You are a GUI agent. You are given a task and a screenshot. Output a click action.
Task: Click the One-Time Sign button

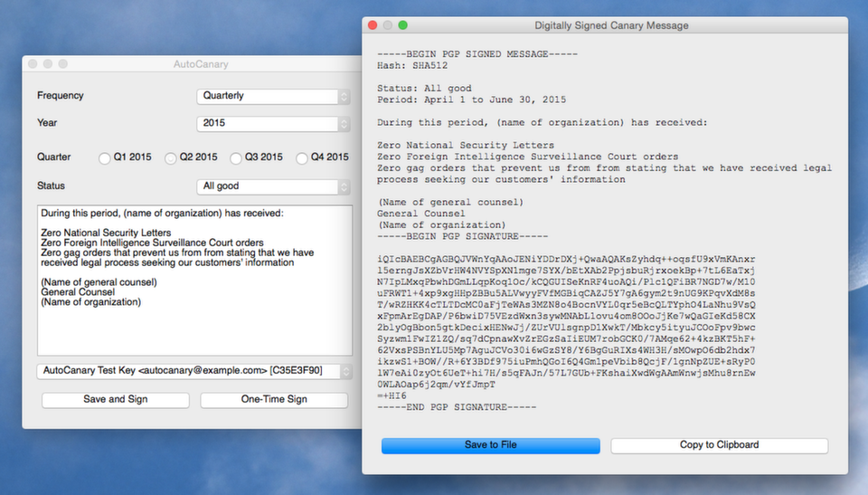(274, 400)
